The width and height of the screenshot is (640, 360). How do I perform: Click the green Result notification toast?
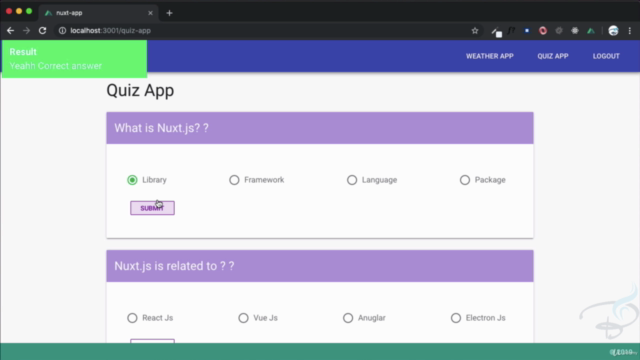click(74, 59)
